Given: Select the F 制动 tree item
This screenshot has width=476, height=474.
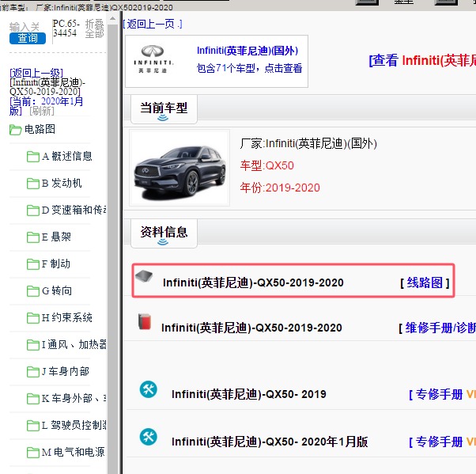Looking at the screenshot, I should click(x=56, y=264).
